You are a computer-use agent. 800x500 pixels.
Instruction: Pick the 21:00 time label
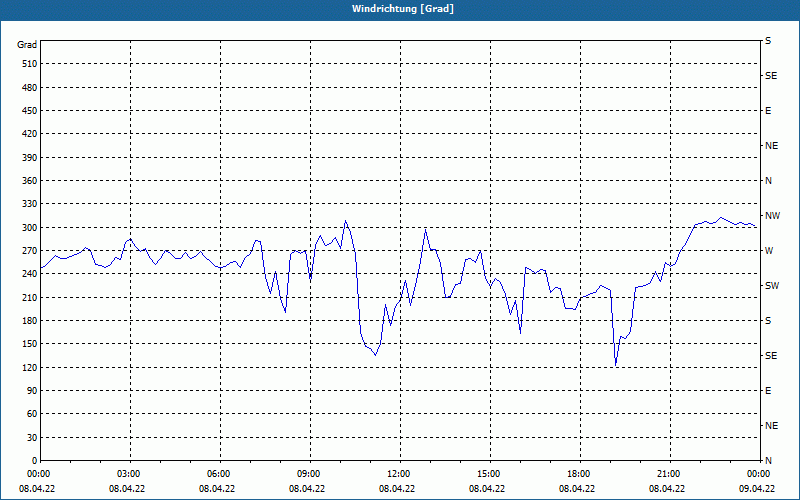click(670, 473)
